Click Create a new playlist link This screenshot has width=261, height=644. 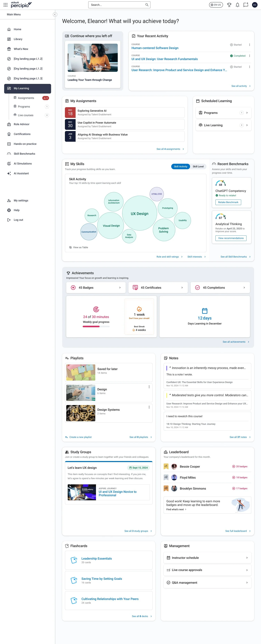pyautogui.click(x=78, y=437)
